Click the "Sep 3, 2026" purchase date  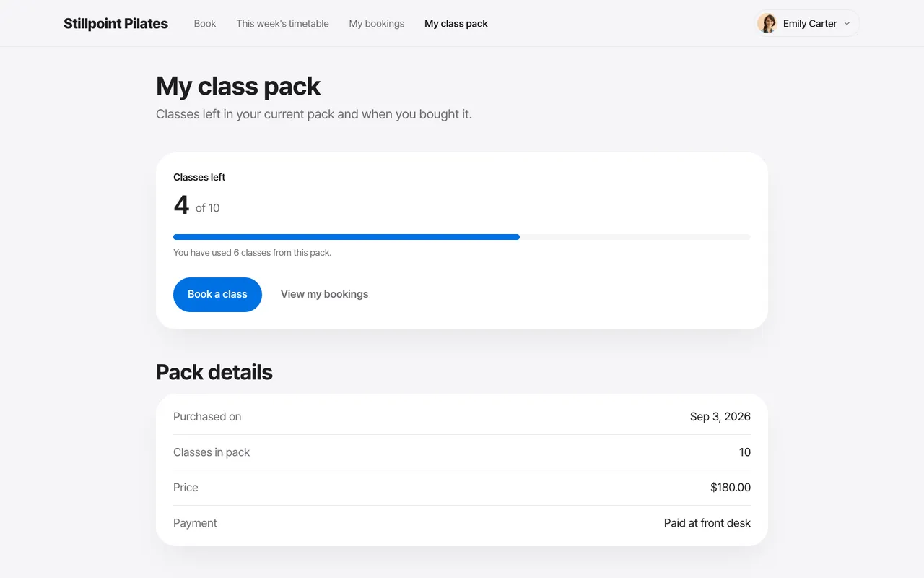click(x=720, y=417)
